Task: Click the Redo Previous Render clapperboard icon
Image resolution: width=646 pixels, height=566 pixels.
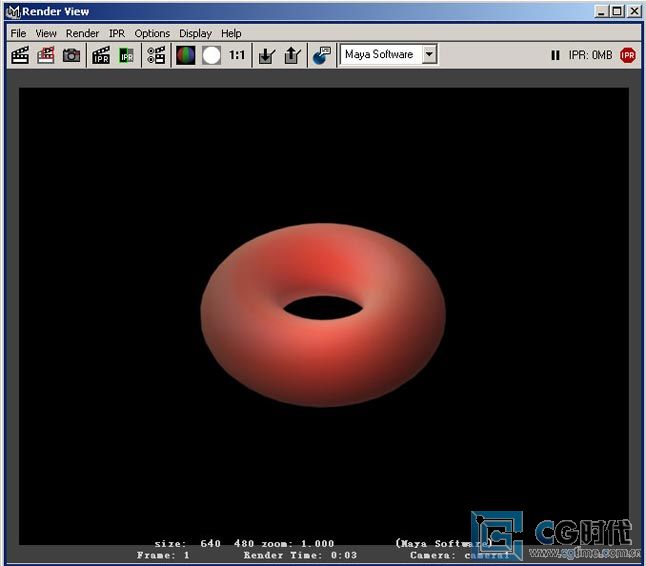Action: pyautogui.click(x=20, y=55)
